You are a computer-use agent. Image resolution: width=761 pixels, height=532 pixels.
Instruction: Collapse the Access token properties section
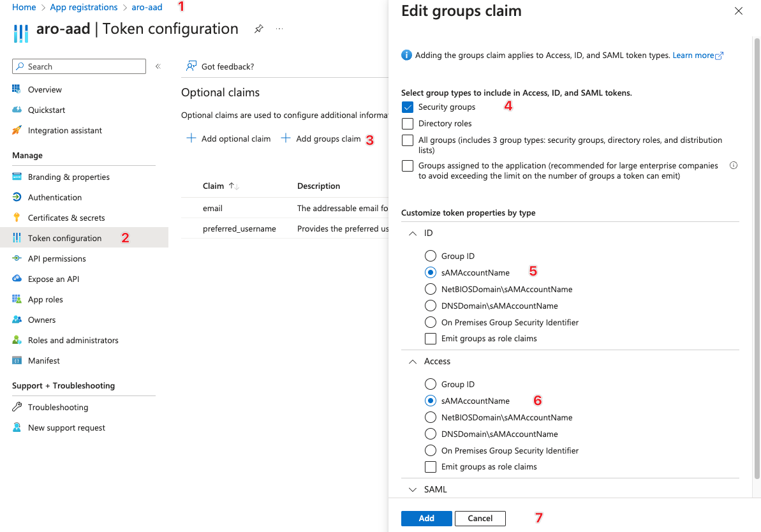pyautogui.click(x=413, y=362)
